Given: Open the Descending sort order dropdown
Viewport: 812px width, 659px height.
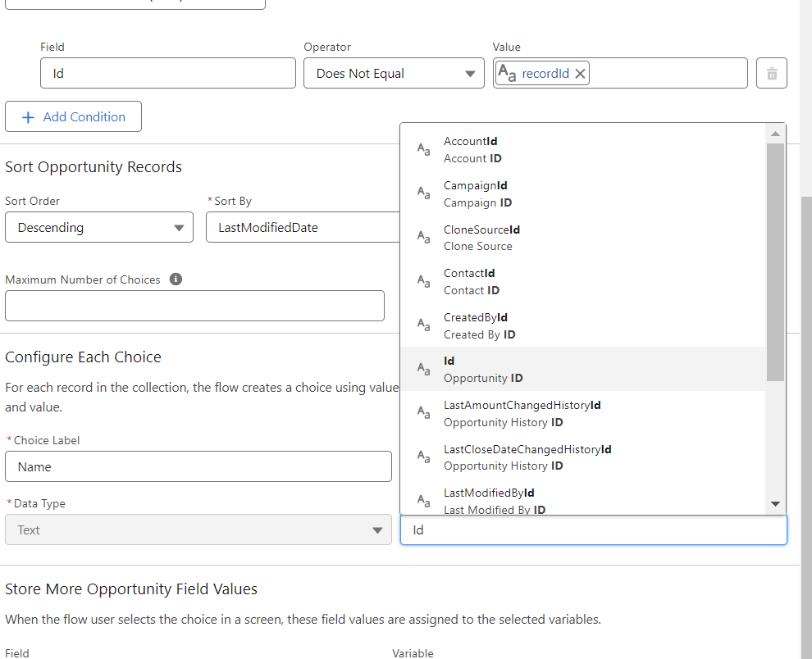Looking at the screenshot, I should (x=99, y=227).
